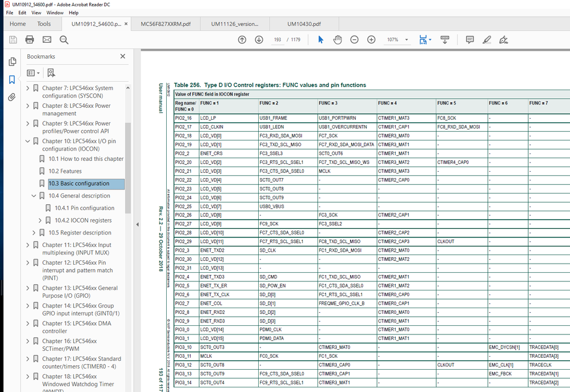Open the Attachments paperclip icon

point(12,98)
